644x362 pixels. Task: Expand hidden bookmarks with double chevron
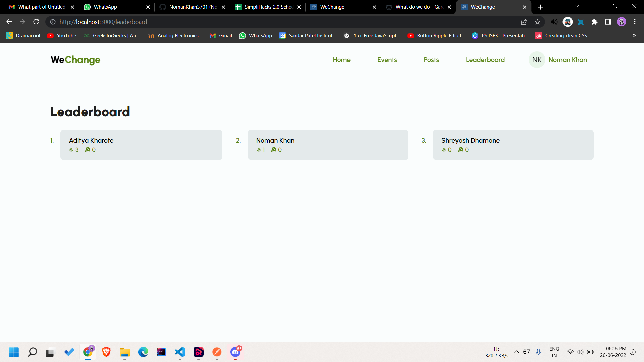(x=634, y=35)
